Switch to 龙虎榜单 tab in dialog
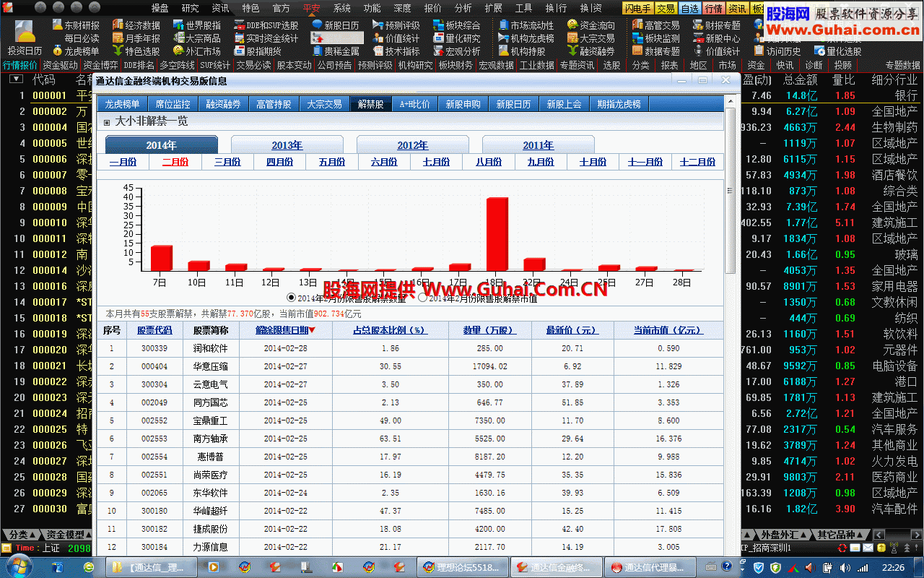The height and width of the screenshot is (578, 924). point(122,104)
